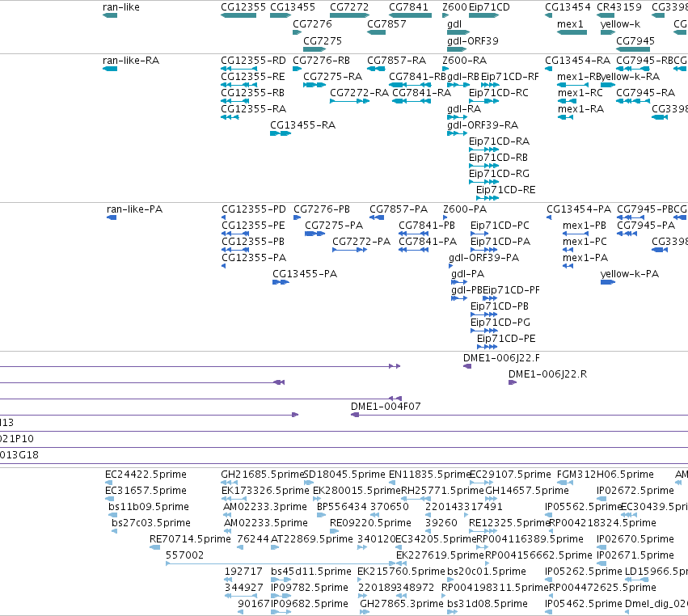The height and width of the screenshot is (616, 688).
Task: Select the gdl gene label
Action: (x=454, y=24)
